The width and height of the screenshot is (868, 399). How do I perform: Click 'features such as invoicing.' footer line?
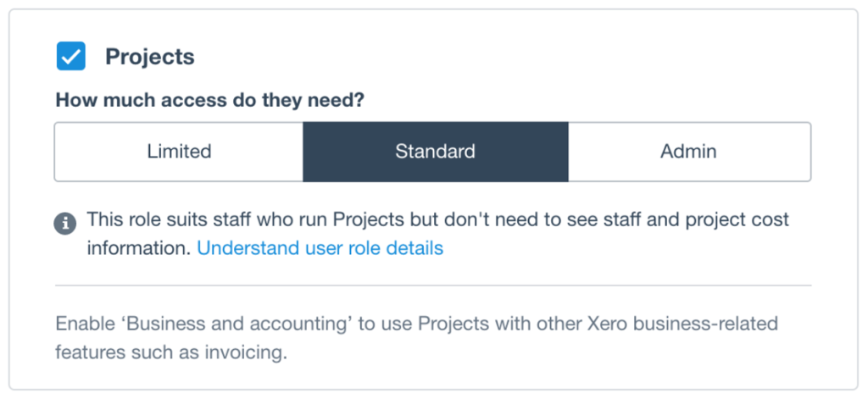(x=171, y=352)
